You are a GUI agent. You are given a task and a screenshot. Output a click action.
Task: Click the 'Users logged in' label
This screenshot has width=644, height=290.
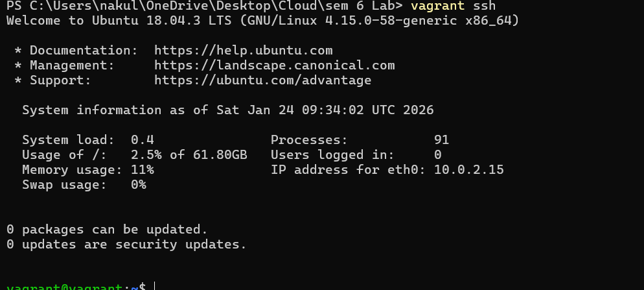(332, 155)
